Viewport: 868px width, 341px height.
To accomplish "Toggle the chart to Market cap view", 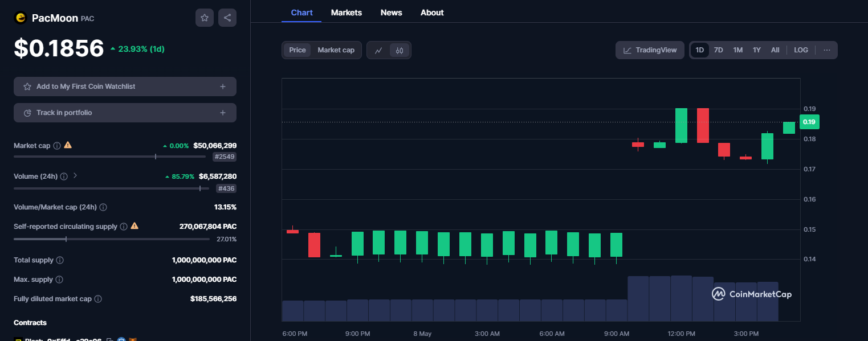I will 336,50.
